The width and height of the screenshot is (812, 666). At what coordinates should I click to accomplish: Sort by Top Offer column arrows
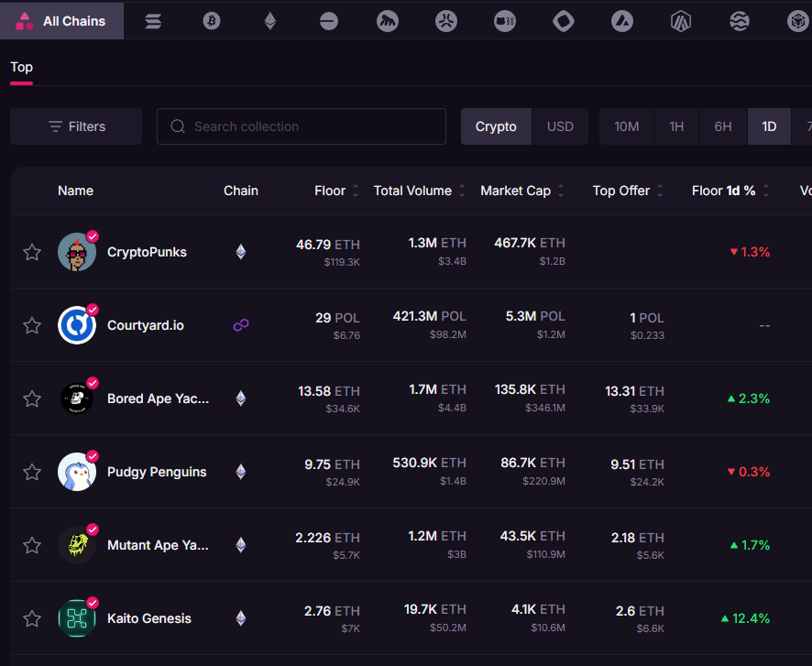coord(660,191)
